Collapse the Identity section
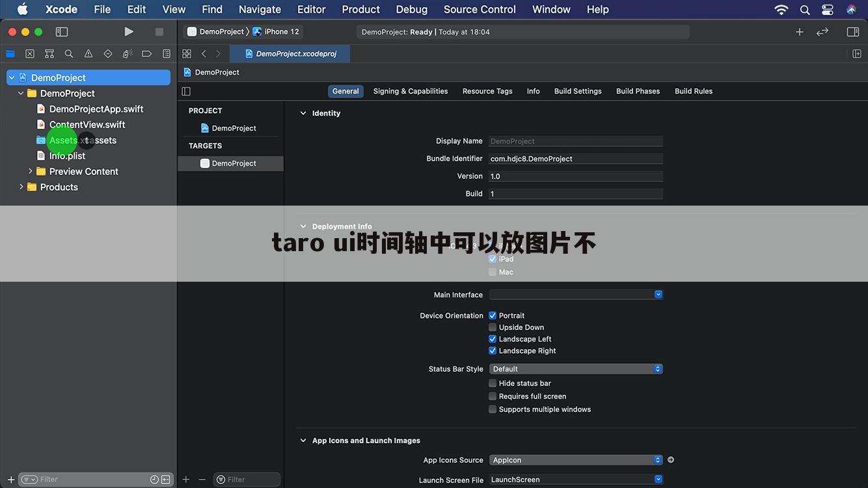This screenshot has width=868, height=488. tap(303, 113)
